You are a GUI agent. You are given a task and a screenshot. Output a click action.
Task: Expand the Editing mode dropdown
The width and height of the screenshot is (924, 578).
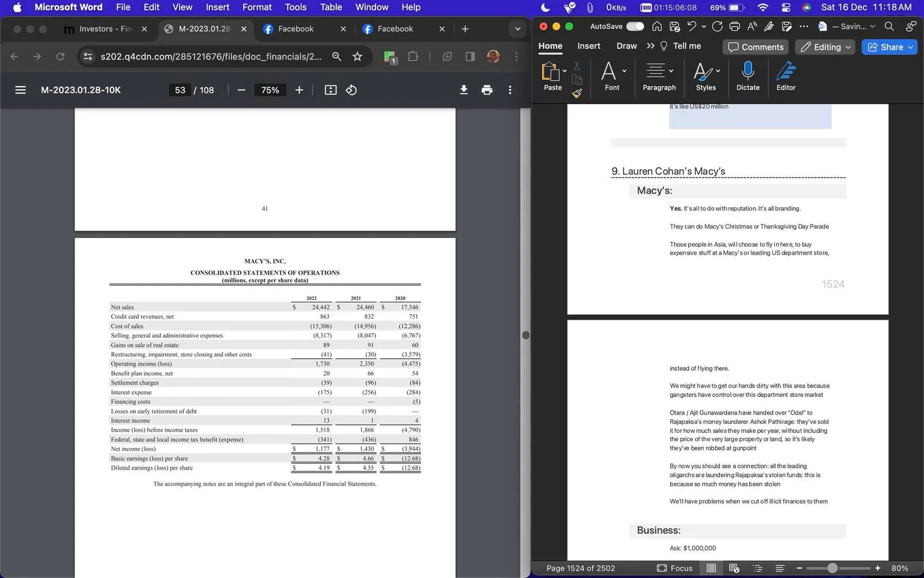click(x=825, y=47)
